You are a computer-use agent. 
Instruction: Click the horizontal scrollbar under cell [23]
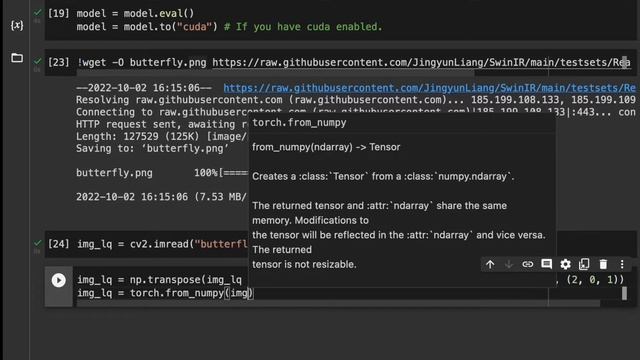coord(276,73)
